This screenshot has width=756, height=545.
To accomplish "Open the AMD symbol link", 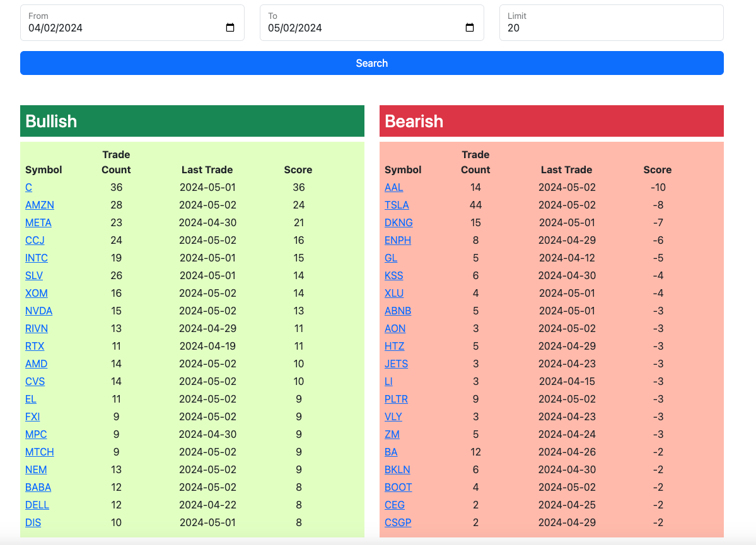I will tap(36, 364).
